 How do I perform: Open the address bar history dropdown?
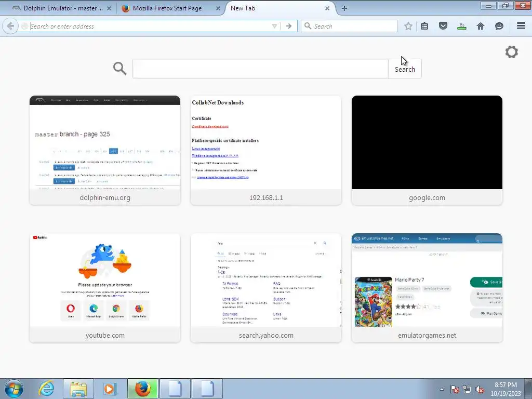(x=274, y=26)
